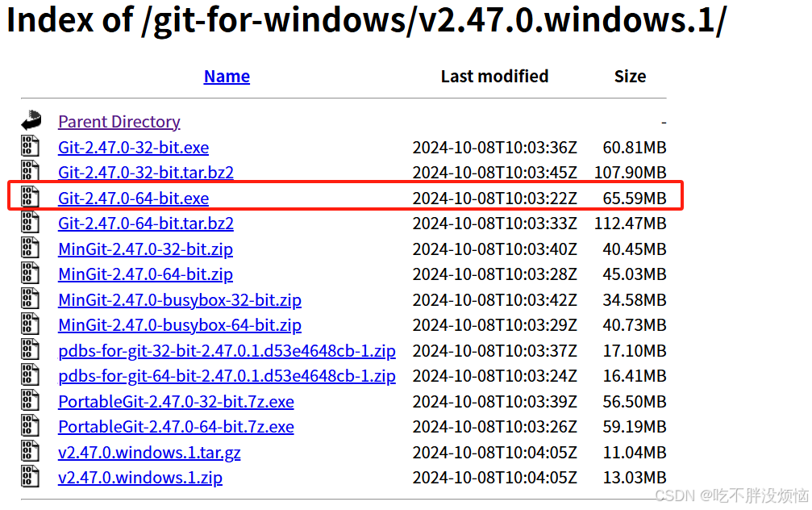
Task: Click the 65.59MB size value
Action: tap(635, 198)
